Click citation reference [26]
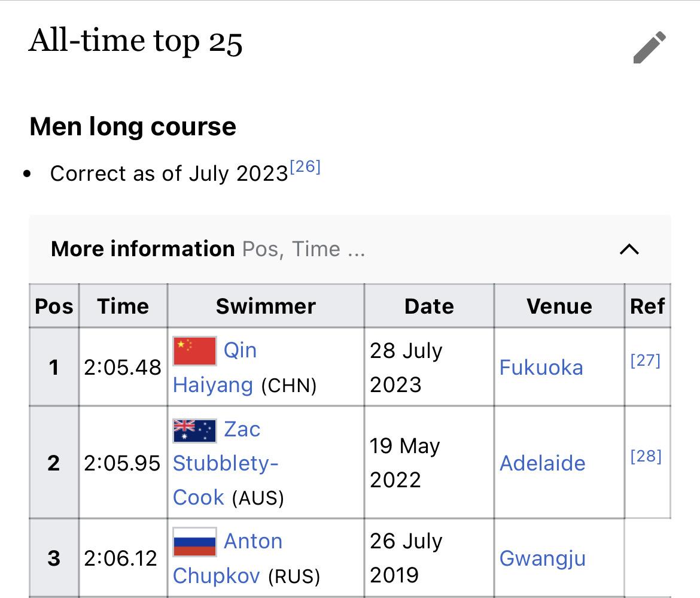 pos(305,166)
